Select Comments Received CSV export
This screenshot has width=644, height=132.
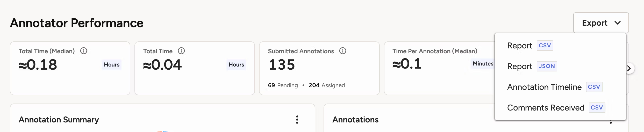click(x=556, y=108)
